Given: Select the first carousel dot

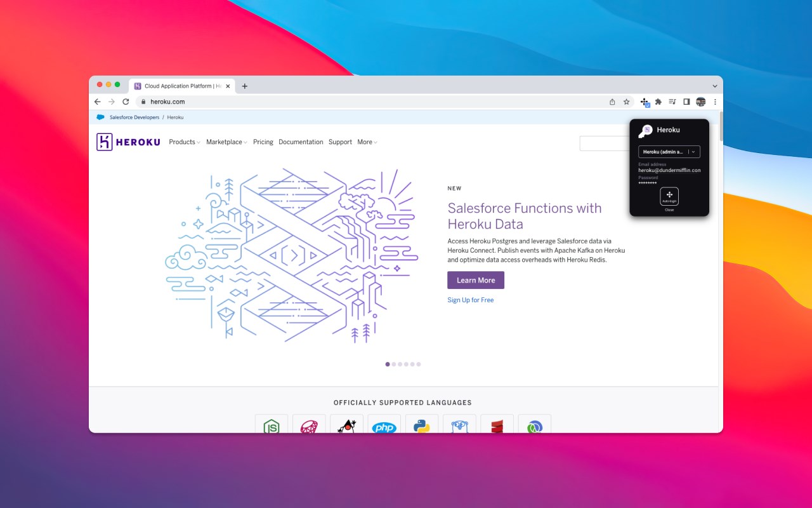Looking at the screenshot, I should (x=388, y=364).
